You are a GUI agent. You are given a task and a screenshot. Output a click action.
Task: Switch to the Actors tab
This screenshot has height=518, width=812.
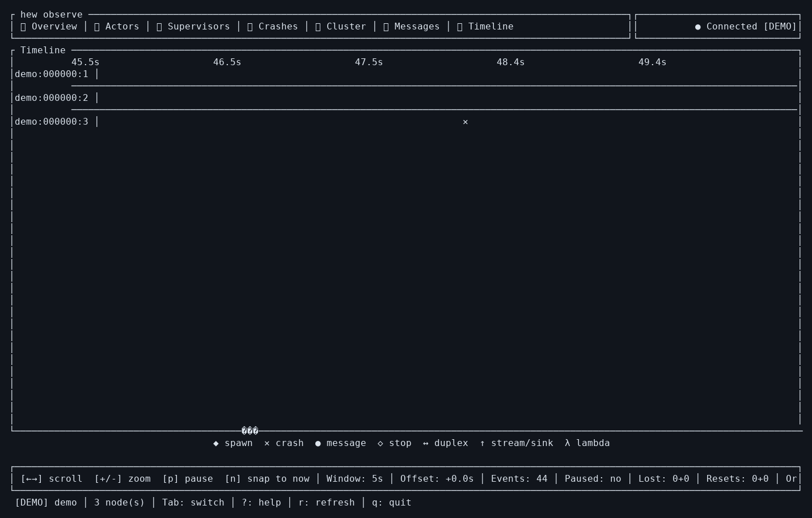coord(117,27)
